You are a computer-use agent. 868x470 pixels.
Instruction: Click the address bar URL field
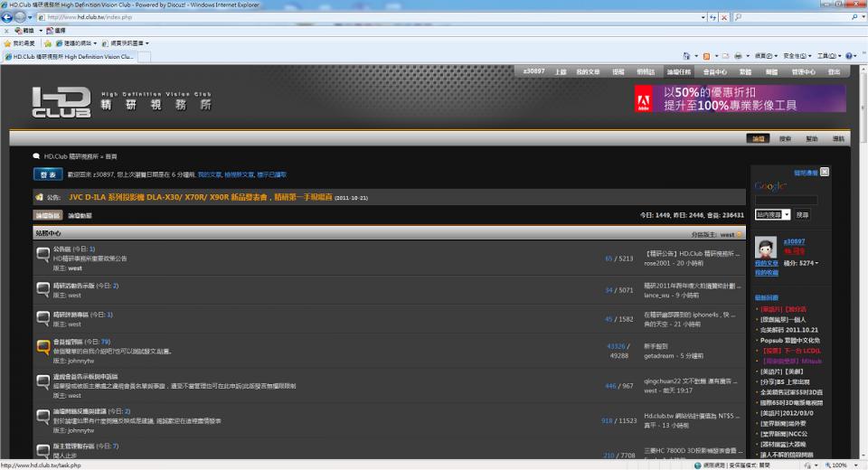click(372, 17)
